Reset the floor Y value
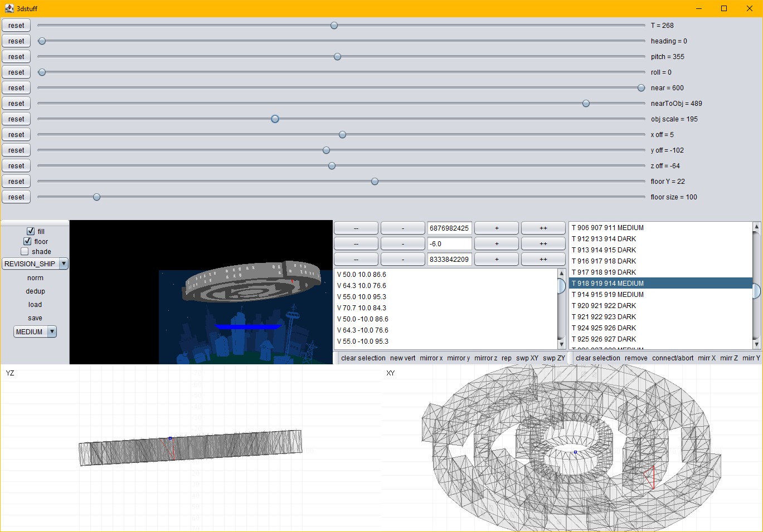The image size is (763, 532). 16,182
